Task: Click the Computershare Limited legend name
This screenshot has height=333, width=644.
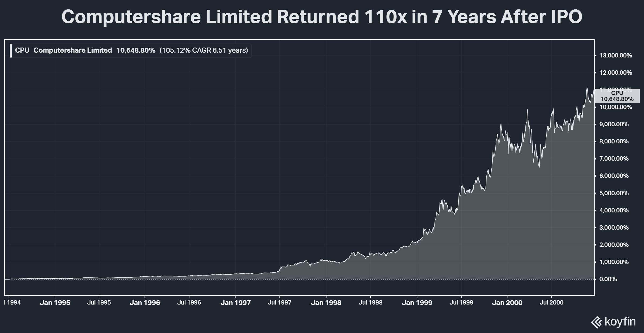Action: point(73,50)
